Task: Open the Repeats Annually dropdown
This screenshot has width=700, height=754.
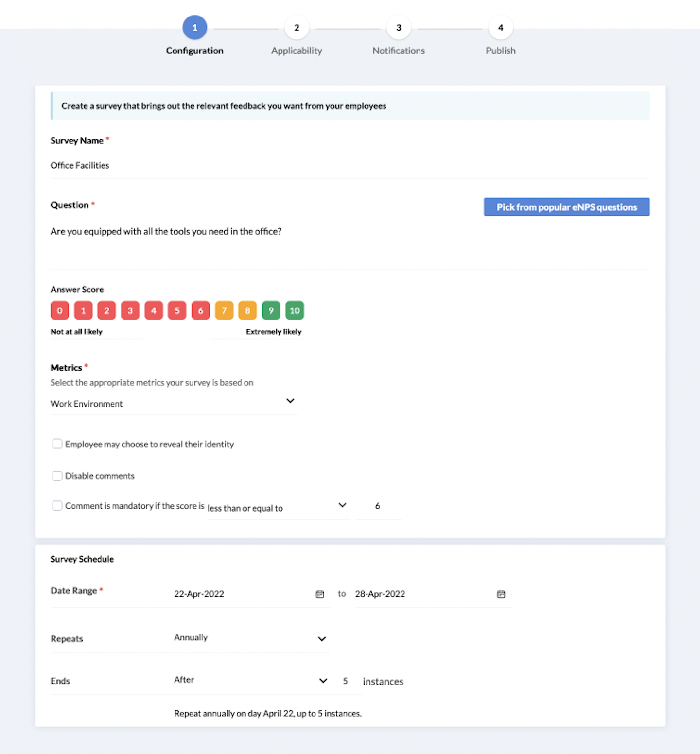Action: 251,638
